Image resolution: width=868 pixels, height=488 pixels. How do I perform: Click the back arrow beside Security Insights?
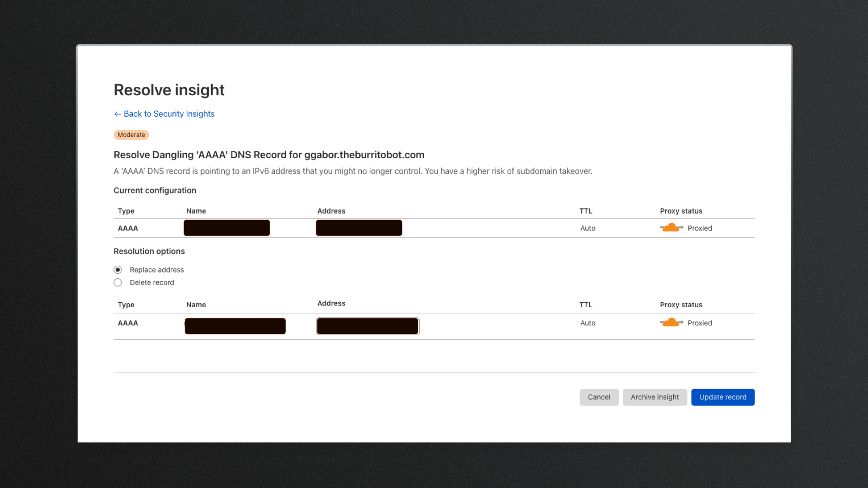pyautogui.click(x=117, y=114)
